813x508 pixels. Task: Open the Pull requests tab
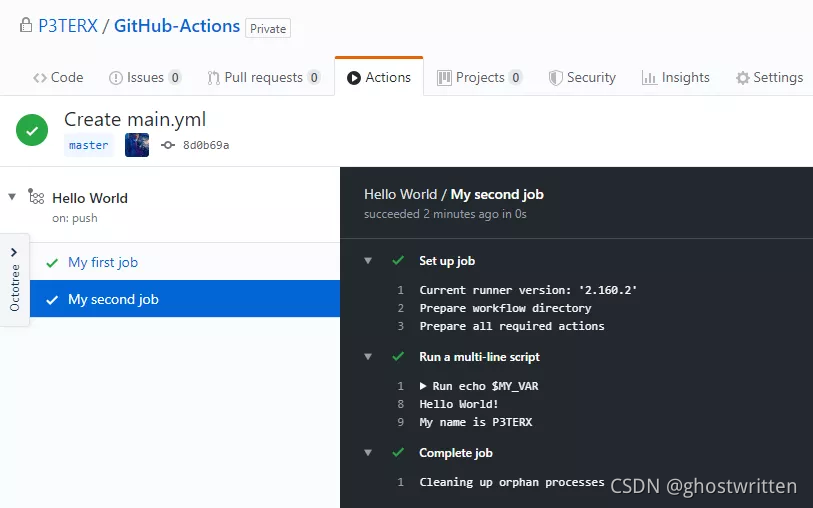pos(263,77)
